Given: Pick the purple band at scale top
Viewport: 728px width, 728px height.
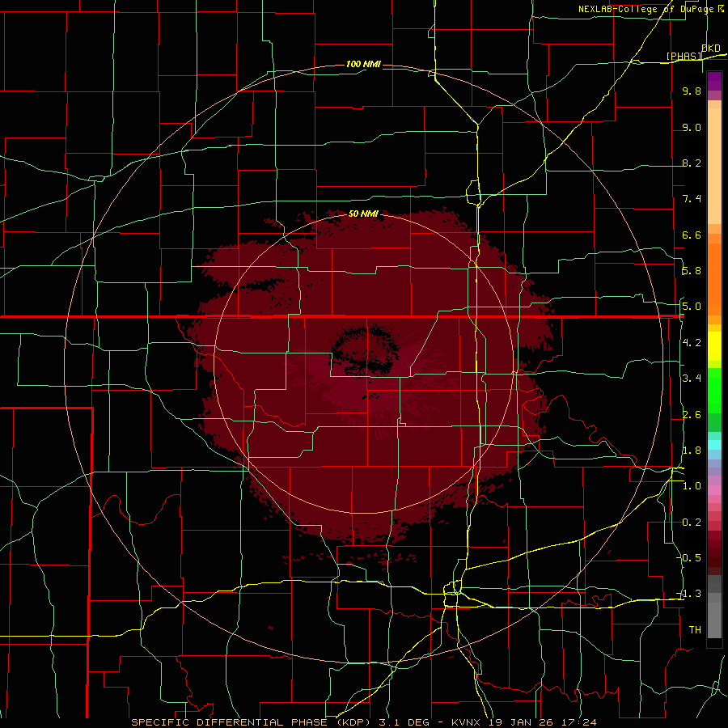Looking at the screenshot, I should click(x=714, y=81).
